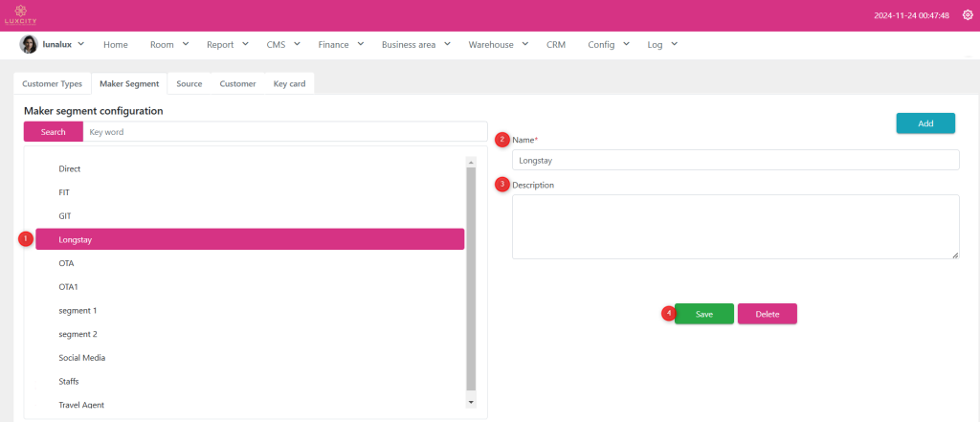
Task: Click the scrollbar down arrow in list
Action: 470,403
